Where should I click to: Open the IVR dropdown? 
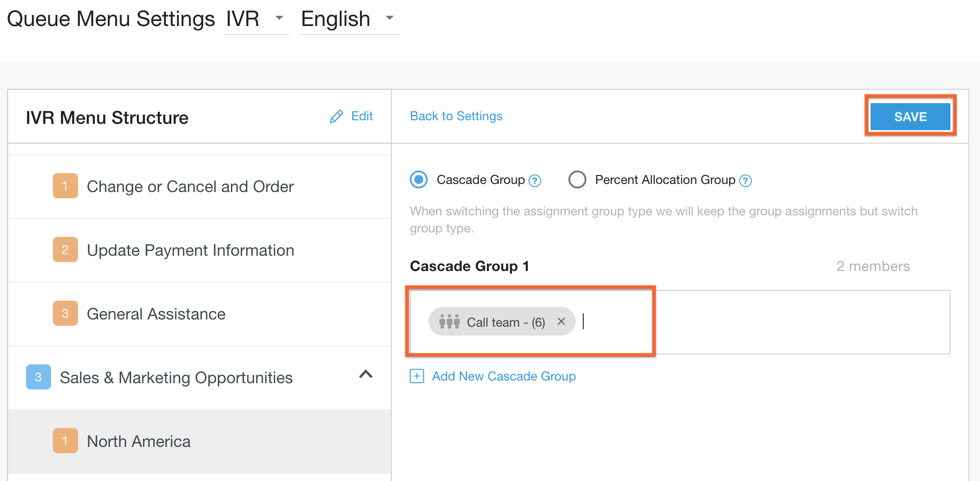tap(256, 19)
